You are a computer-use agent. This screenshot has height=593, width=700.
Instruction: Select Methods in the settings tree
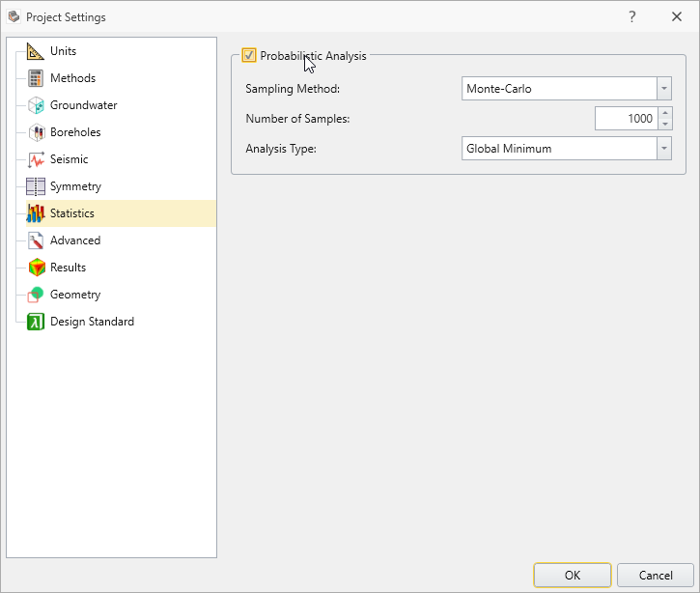coord(72,78)
